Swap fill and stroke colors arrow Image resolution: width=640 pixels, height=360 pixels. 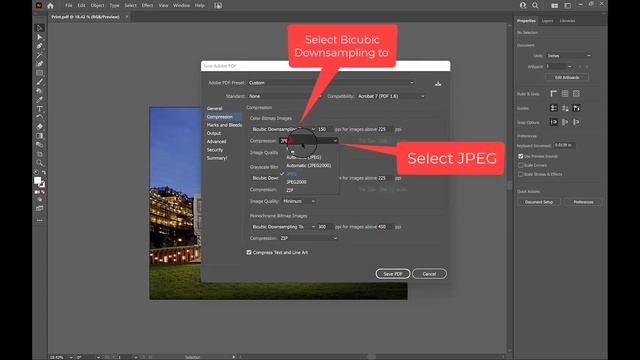[x=44, y=173]
